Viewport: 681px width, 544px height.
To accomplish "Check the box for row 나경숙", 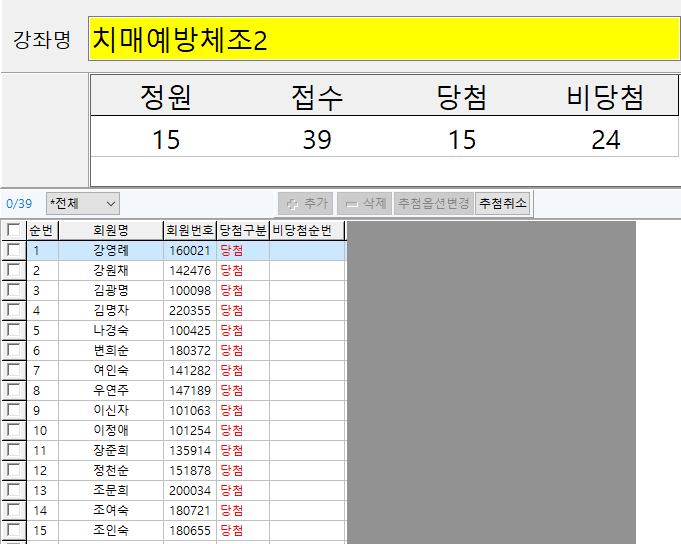I will tap(13, 330).
